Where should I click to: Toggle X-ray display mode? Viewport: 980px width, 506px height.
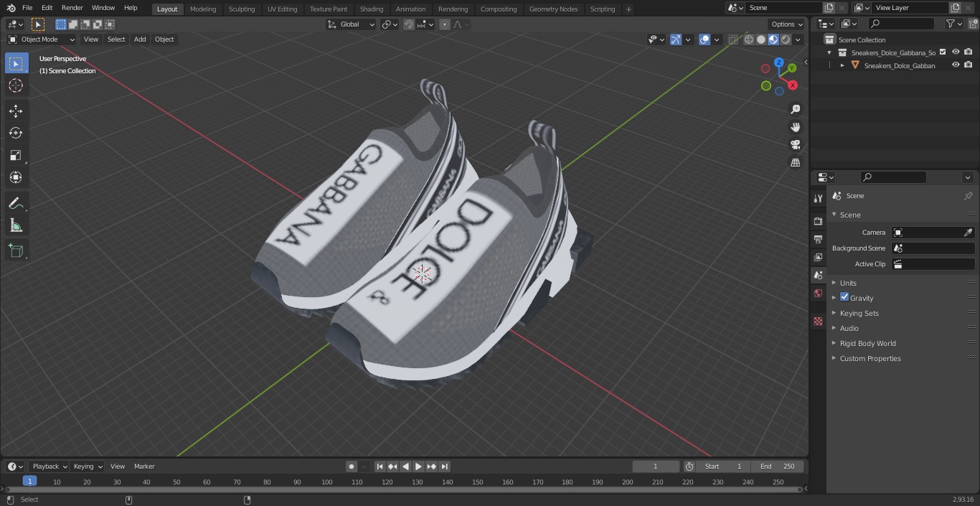coord(732,39)
